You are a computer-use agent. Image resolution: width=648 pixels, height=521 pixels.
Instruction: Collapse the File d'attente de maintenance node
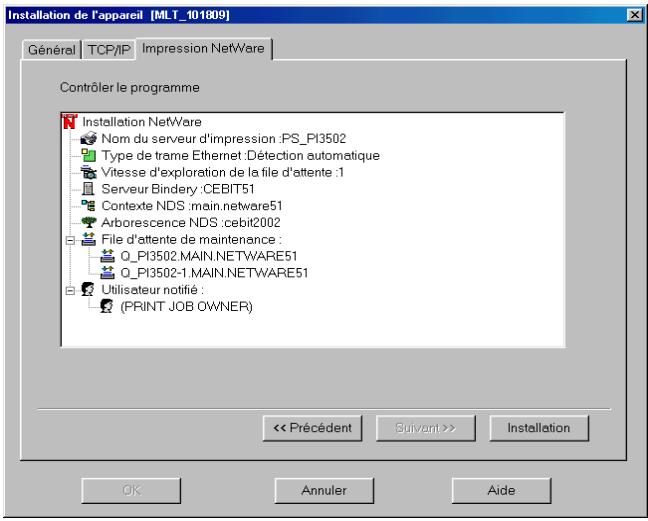pyautogui.click(x=70, y=240)
